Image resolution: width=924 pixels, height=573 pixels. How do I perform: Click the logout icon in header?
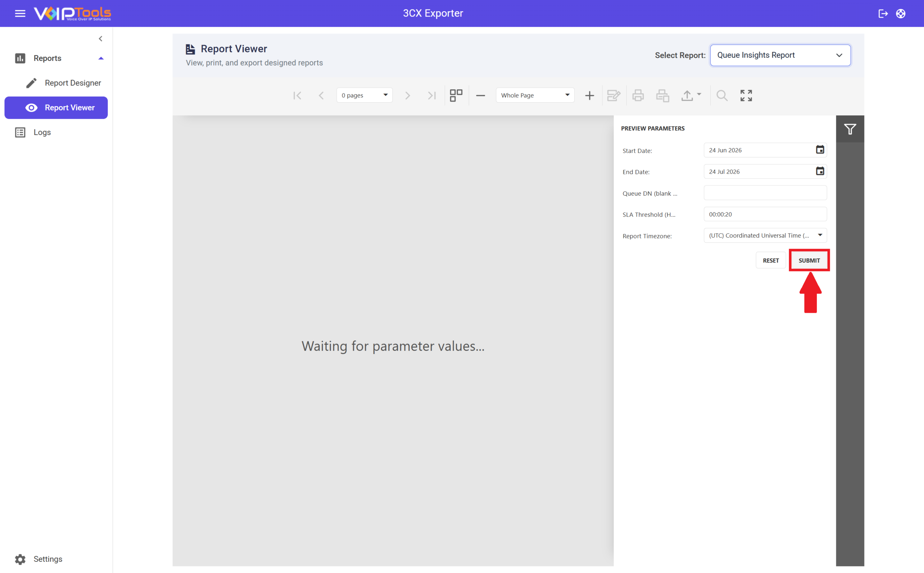[883, 14]
